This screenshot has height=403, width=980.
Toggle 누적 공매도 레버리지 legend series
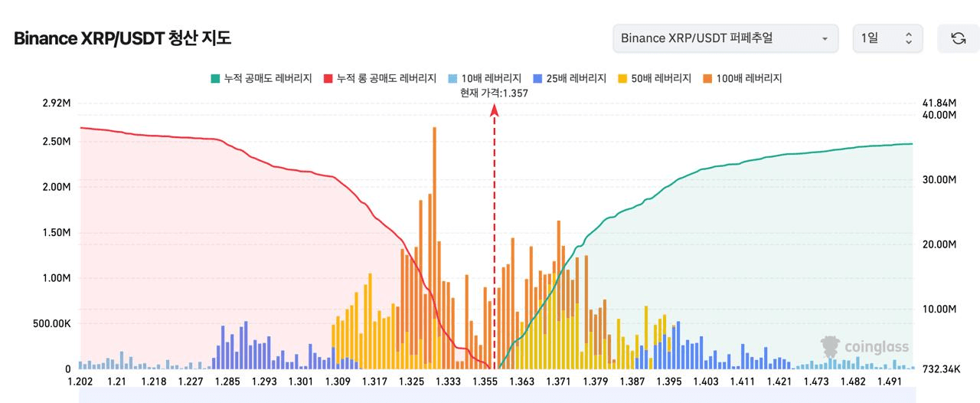[261, 78]
